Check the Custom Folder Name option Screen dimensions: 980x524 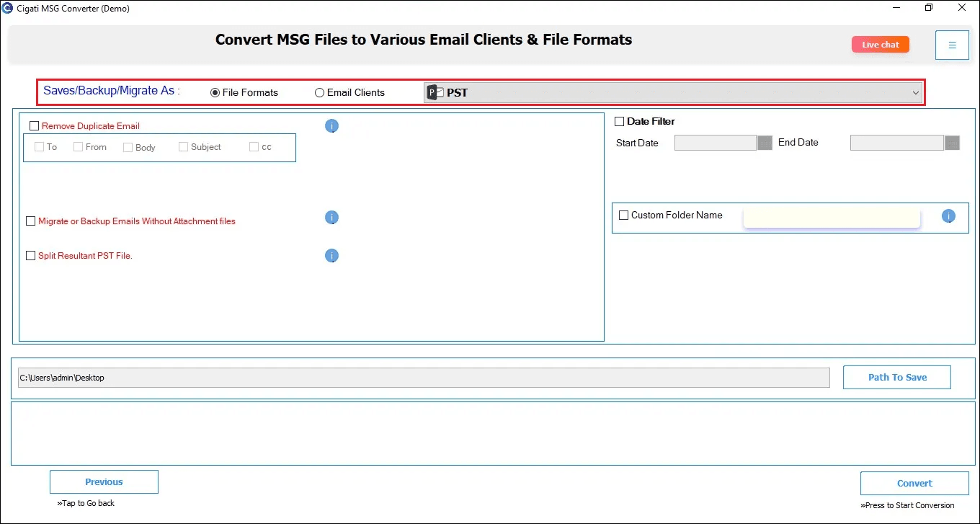pyautogui.click(x=623, y=215)
